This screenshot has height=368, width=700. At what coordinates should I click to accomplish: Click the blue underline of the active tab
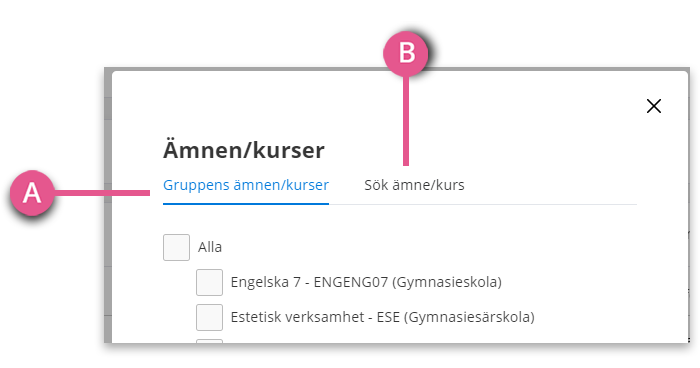tap(246, 204)
